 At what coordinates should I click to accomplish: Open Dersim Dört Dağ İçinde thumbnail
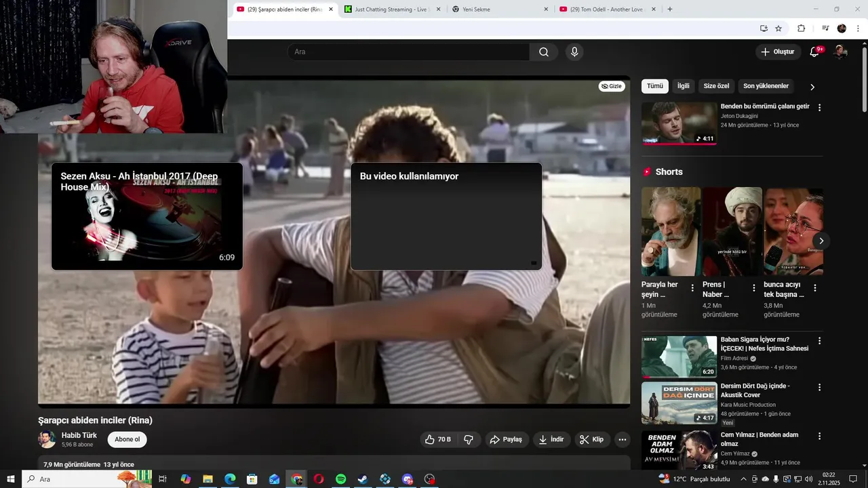(679, 403)
